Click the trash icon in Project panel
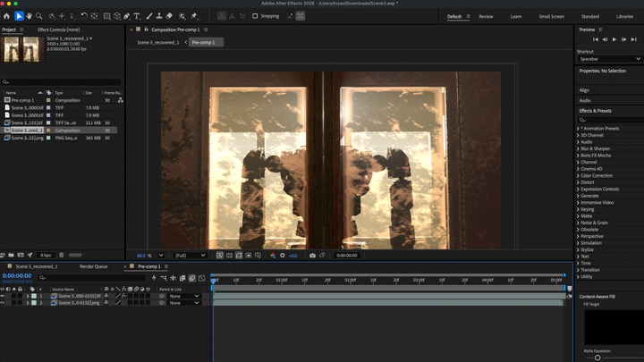 click(61, 255)
